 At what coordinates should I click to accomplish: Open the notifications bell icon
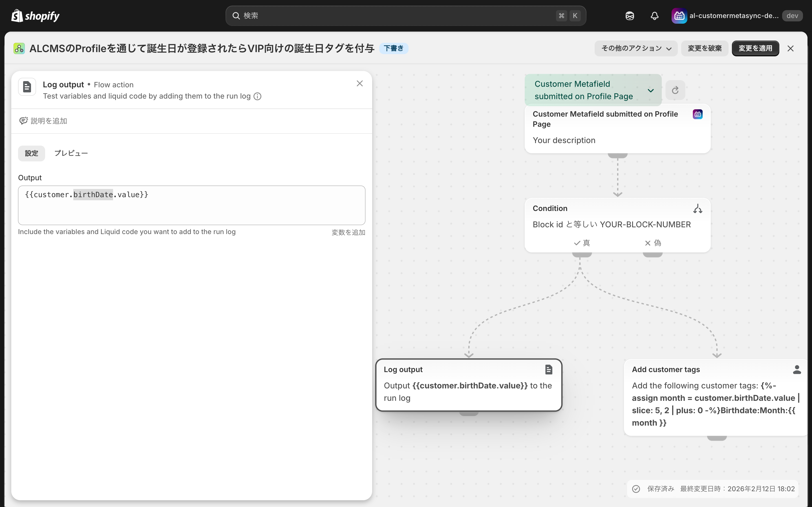(654, 15)
